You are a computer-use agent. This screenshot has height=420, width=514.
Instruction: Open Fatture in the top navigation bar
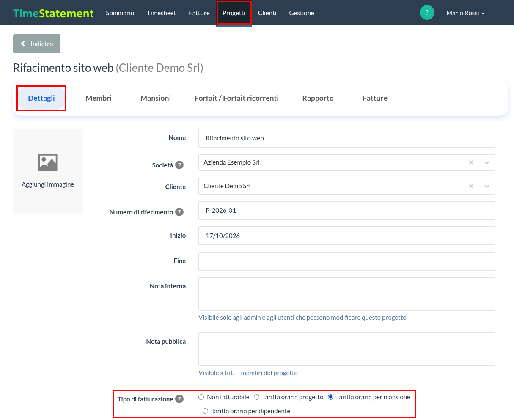pyautogui.click(x=199, y=13)
